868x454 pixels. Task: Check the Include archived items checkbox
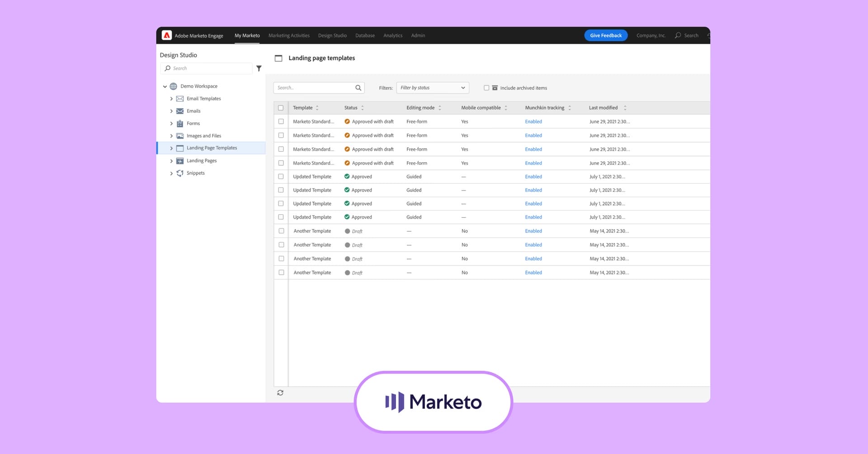[x=486, y=88]
